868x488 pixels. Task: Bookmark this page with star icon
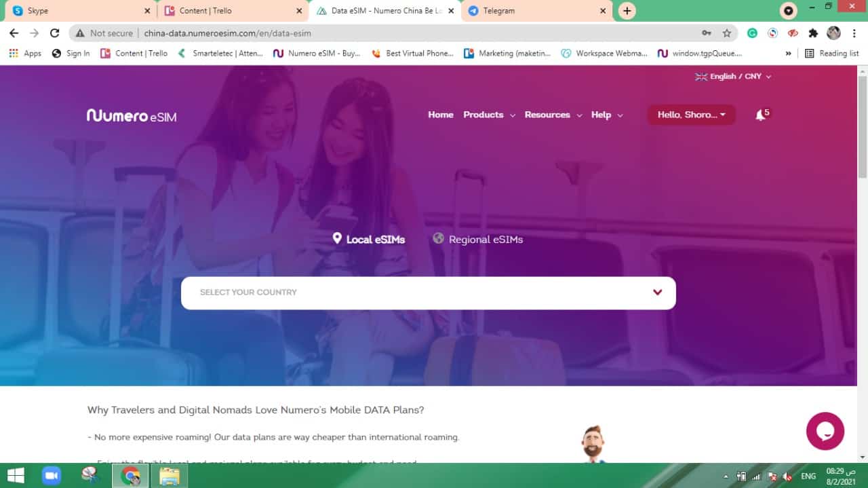[x=727, y=33]
